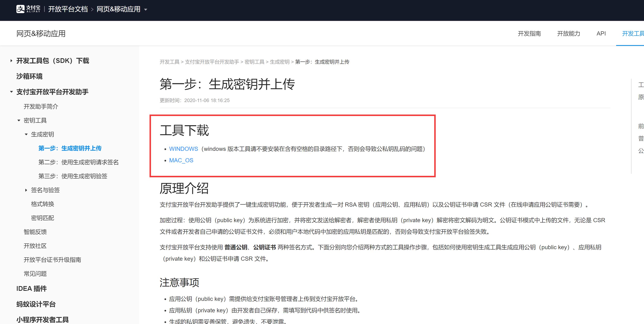Open 开放平台文档 in the top bar

click(x=68, y=9)
